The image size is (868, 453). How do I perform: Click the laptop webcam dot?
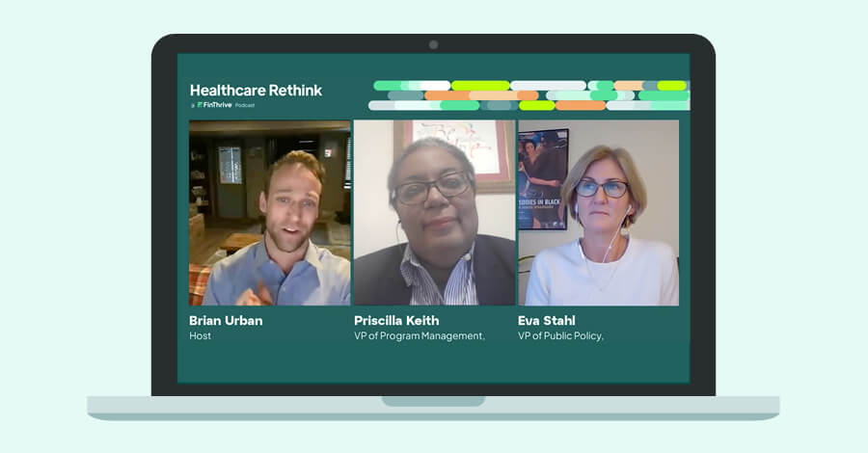click(433, 44)
